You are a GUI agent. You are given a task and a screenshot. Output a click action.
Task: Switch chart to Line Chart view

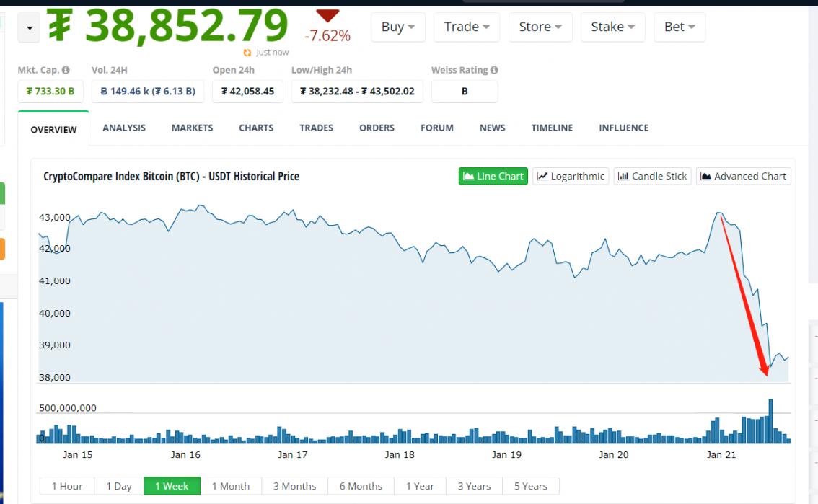tap(493, 176)
